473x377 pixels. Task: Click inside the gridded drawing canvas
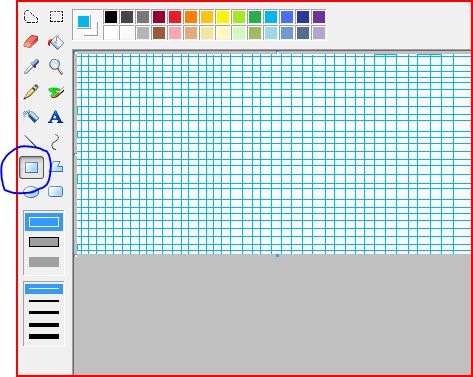pos(273,153)
